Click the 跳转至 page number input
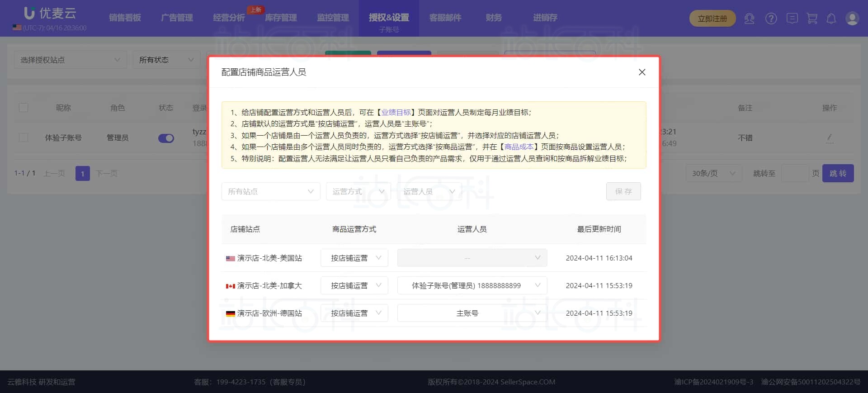 pos(794,173)
